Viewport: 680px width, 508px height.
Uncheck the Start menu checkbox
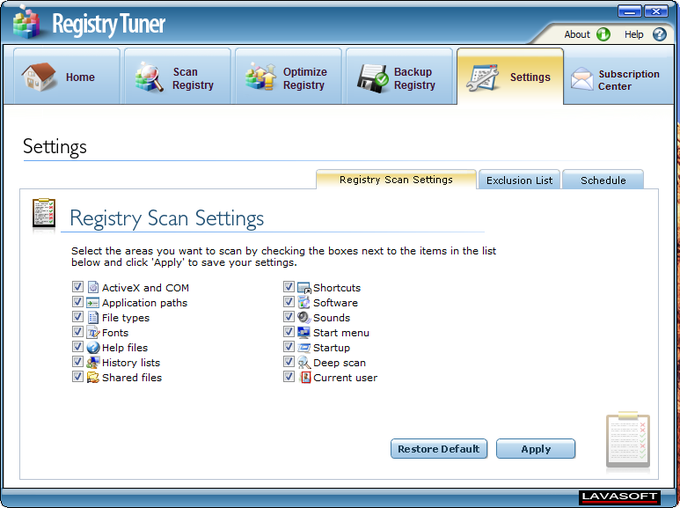pyautogui.click(x=289, y=332)
